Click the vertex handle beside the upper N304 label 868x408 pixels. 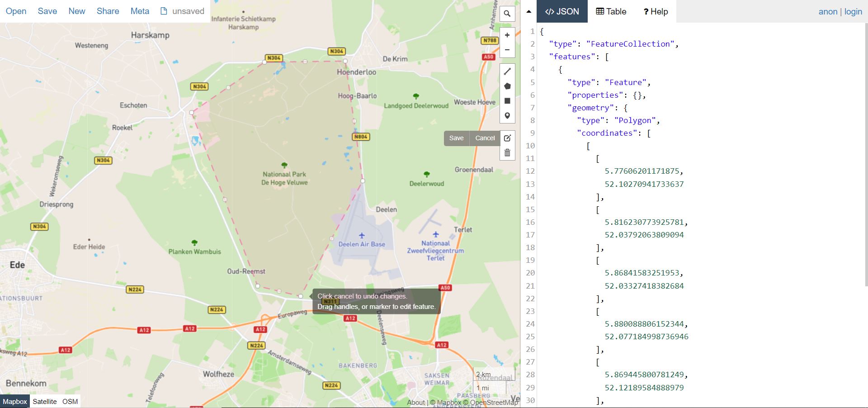click(264, 62)
